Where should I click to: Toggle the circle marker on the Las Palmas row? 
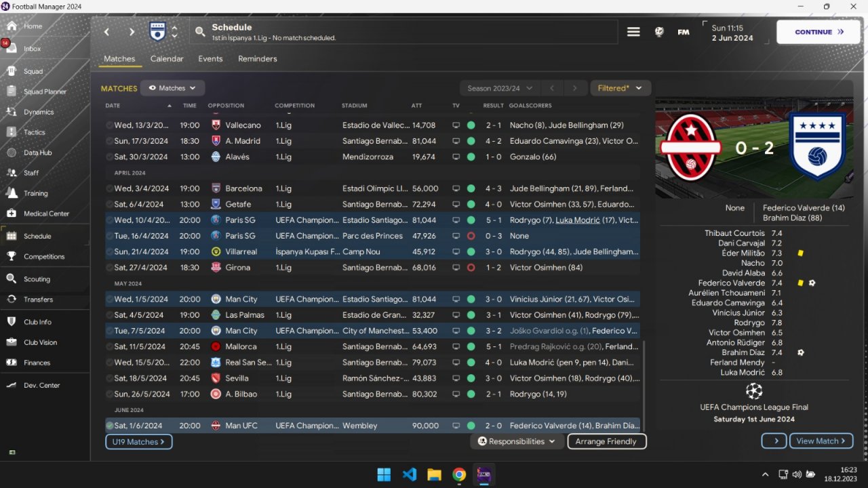(x=110, y=315)
